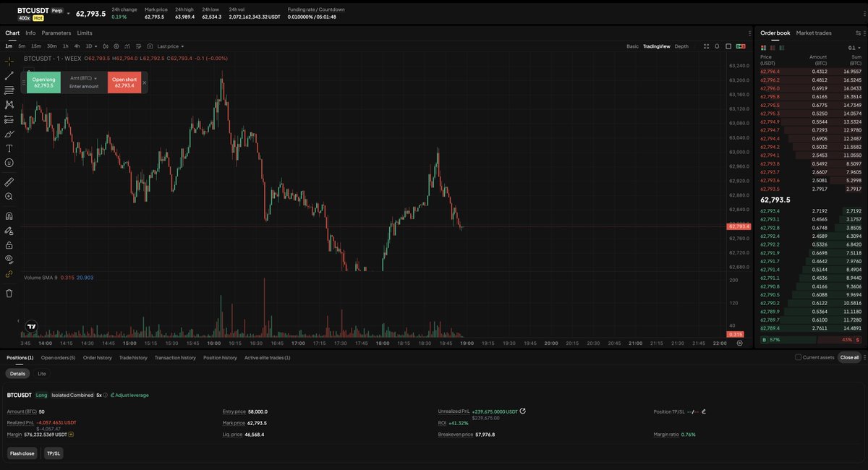Hide all drawings with eye icon
The image size is (868, 470).
point(9,259)
